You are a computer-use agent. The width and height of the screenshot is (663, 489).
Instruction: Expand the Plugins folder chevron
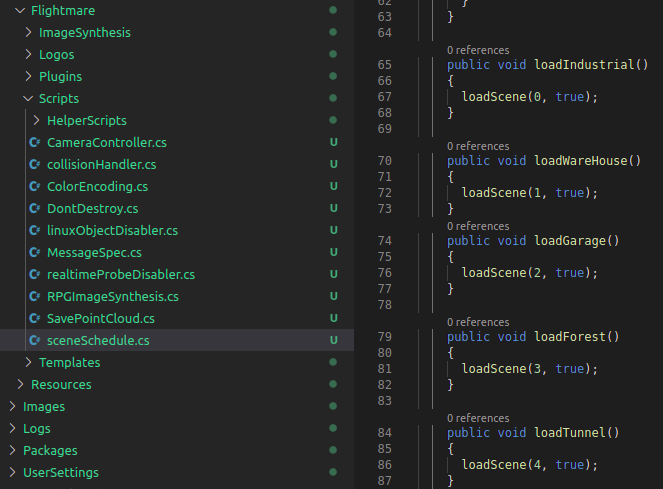tap(28, 77)
